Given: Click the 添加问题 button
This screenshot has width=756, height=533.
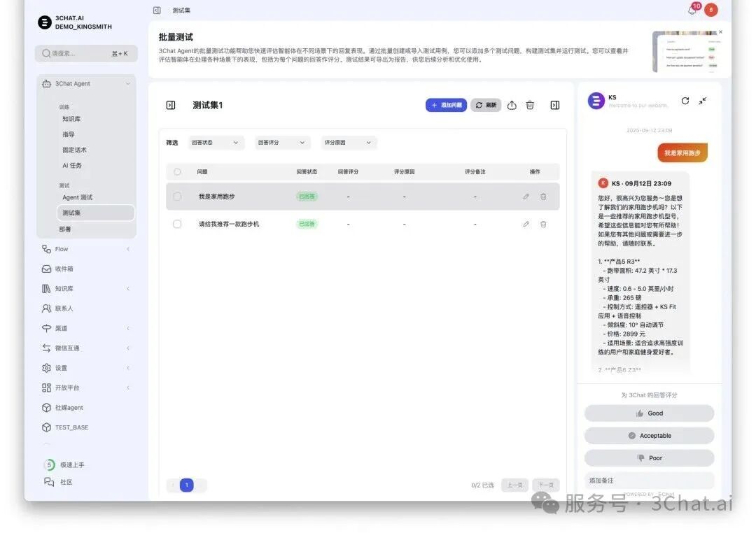Looking at the screenshot, I should pos(446,105).
